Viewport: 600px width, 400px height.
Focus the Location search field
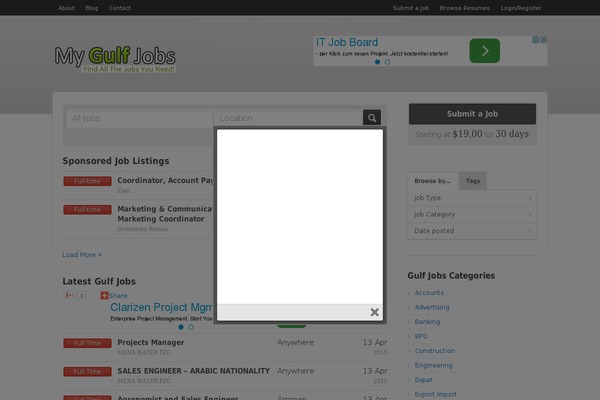pyautogui.click(x=288, y=118)
